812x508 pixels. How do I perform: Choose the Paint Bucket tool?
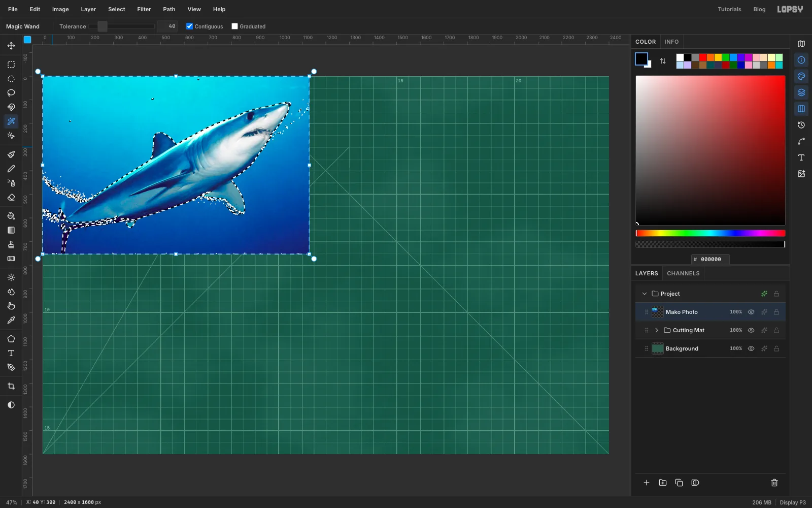pyautogui.click(x=11, y=216)
